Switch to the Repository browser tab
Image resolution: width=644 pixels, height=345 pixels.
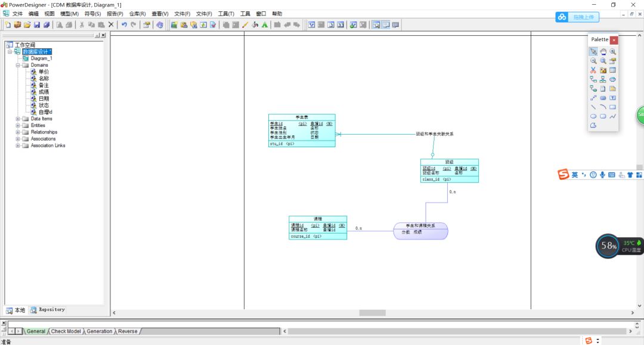pyautogui.click(x=48, y=310)
